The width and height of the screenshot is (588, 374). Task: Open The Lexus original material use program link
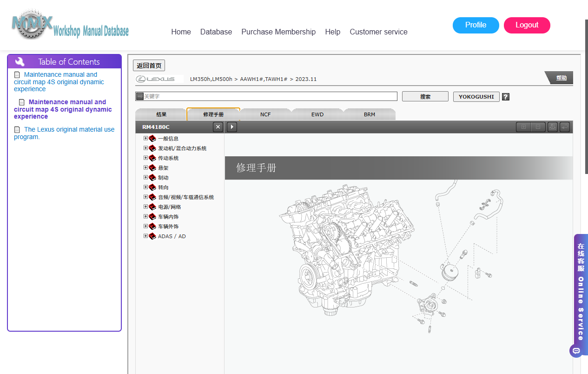pyautogui.click(x=64, y=133)
